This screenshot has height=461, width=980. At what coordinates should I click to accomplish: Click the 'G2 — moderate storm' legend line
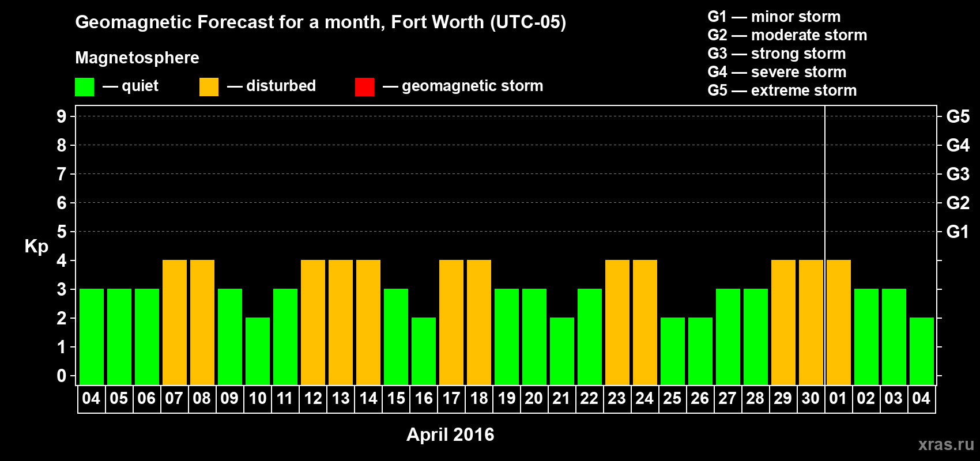pyautogui.click(x=787, y=35)
